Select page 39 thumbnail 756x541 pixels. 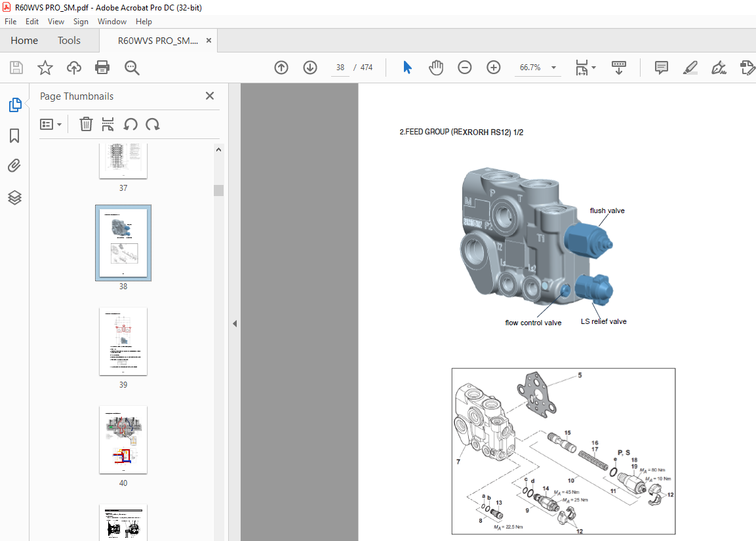tap(123, 342)
